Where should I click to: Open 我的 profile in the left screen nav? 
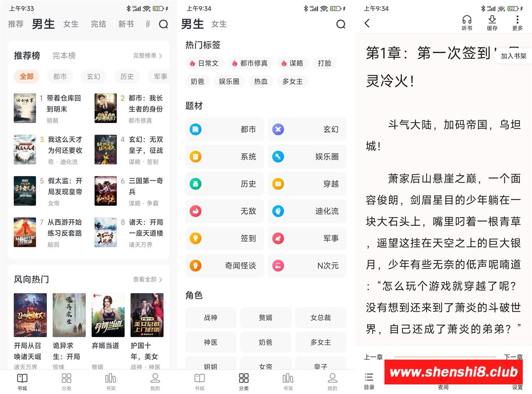(x=155, y=382)
